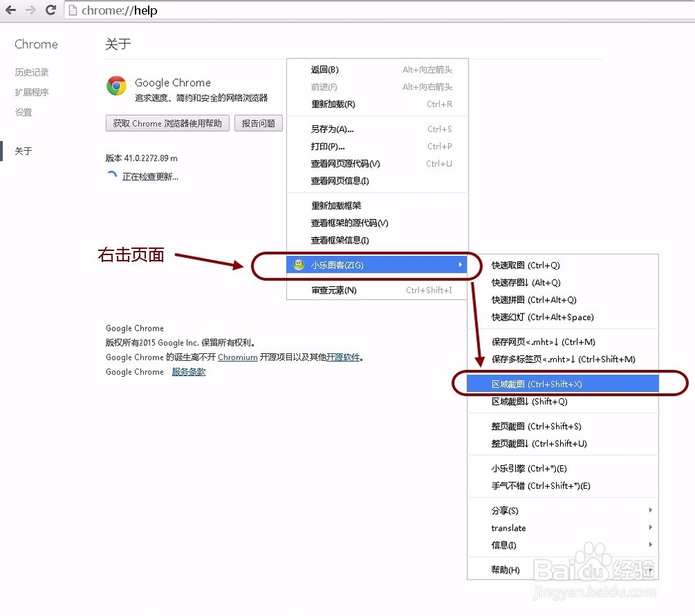The height and width of the screenshot is (616, 695).
Task: Click version text 版本 41.0.2272.89 m
Action: click(141, 158)
